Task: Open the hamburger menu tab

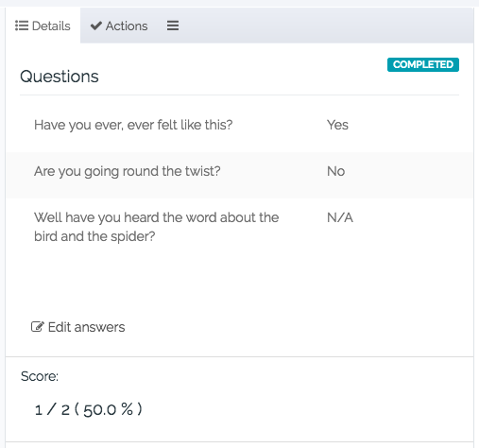Action: (x=173, y=26)
